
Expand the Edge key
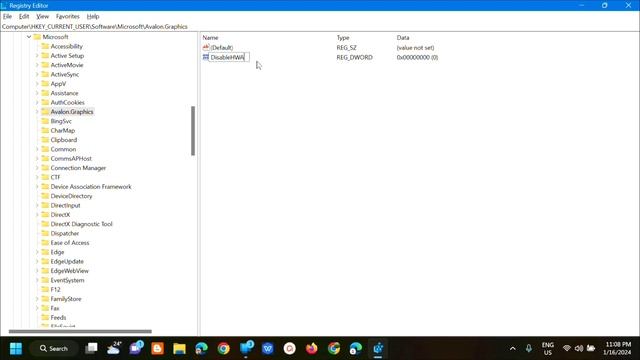click(37, 252)
